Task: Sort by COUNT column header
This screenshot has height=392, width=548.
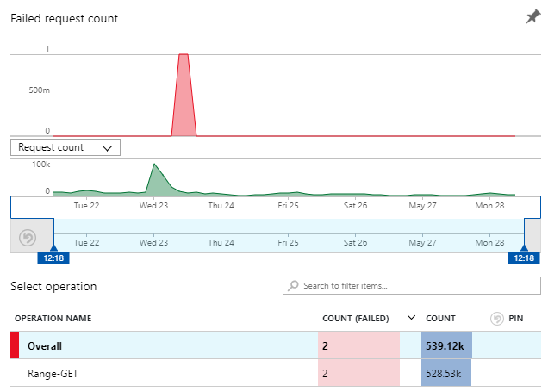Action: pos(440,318)
